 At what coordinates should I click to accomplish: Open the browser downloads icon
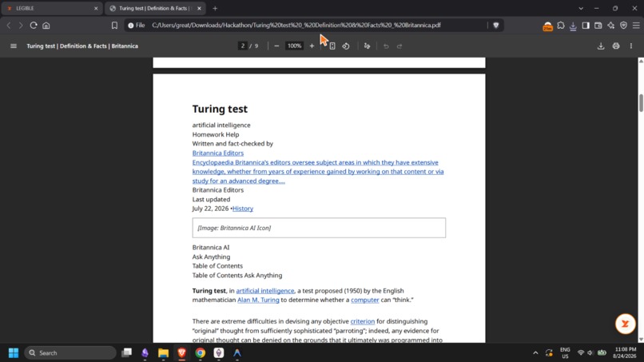coord(573,26)
